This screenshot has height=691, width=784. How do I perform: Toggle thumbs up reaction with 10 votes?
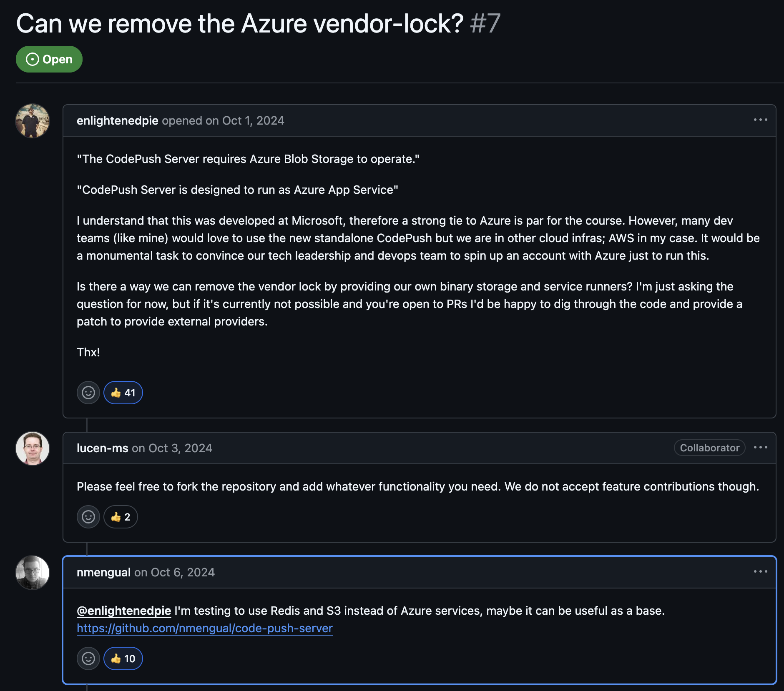tap(123, 658)
